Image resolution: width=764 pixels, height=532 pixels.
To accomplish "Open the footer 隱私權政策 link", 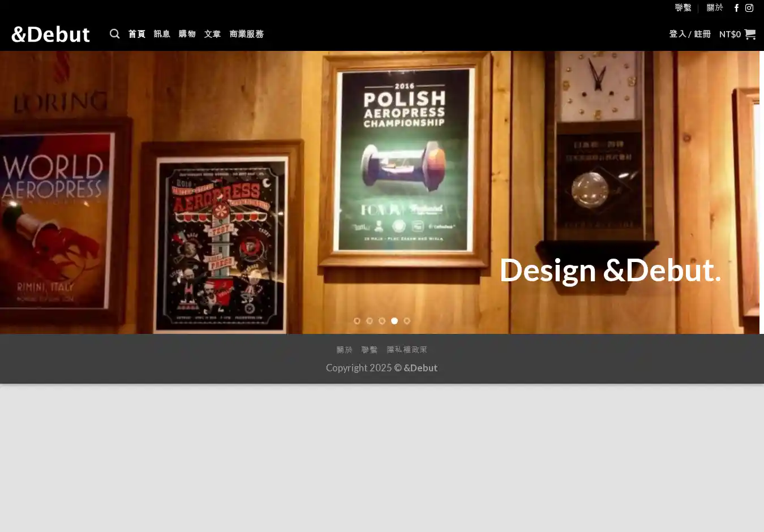I will tap(407, 350).
